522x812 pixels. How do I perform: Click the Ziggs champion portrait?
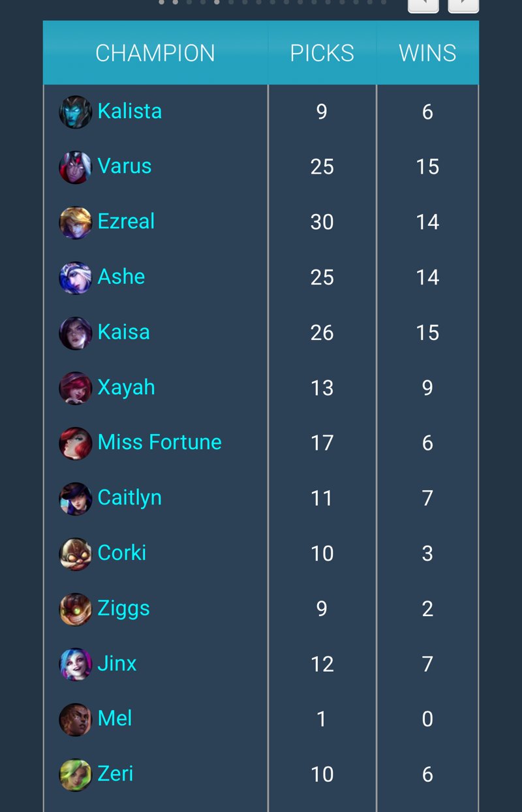(x=75, y=609)
